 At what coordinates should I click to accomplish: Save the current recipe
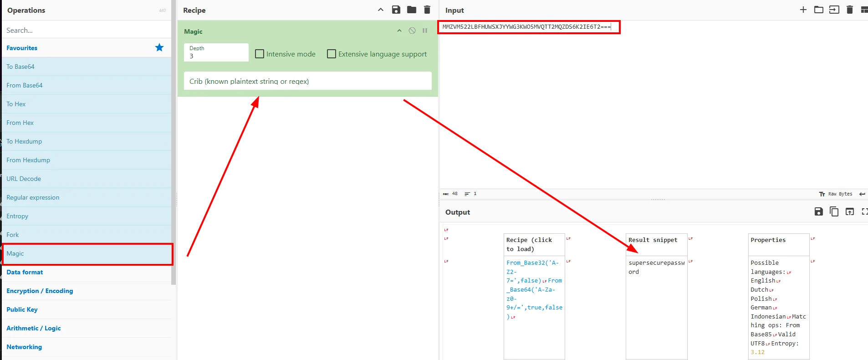pos(396,10)
